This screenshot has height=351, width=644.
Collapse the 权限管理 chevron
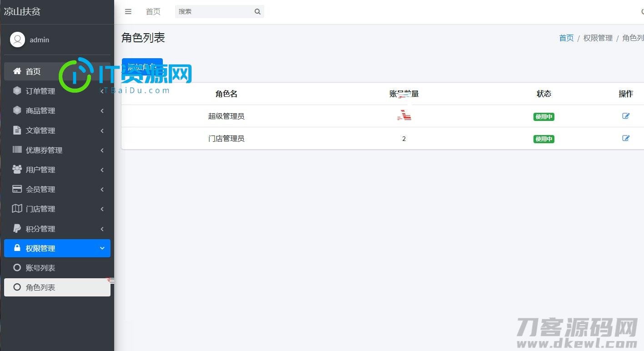pos(102,248)
